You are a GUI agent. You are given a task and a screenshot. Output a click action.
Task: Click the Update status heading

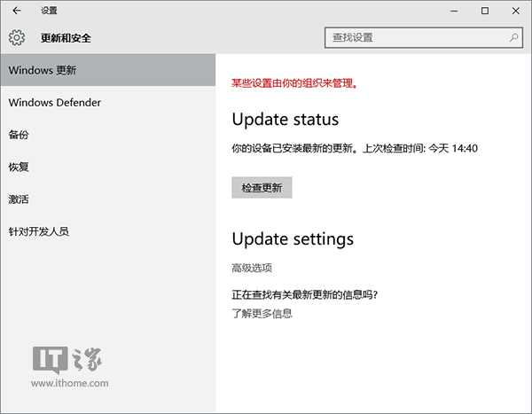tap(285, 119)
